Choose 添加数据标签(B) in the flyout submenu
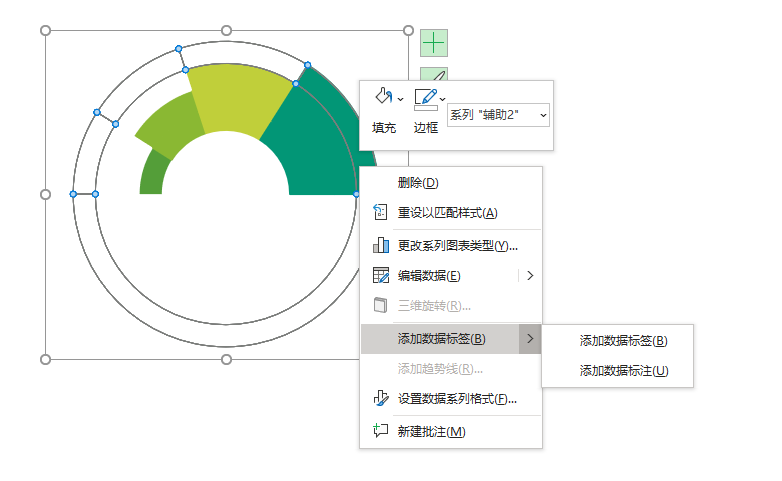The image size is (782, 481). point(623,340)
